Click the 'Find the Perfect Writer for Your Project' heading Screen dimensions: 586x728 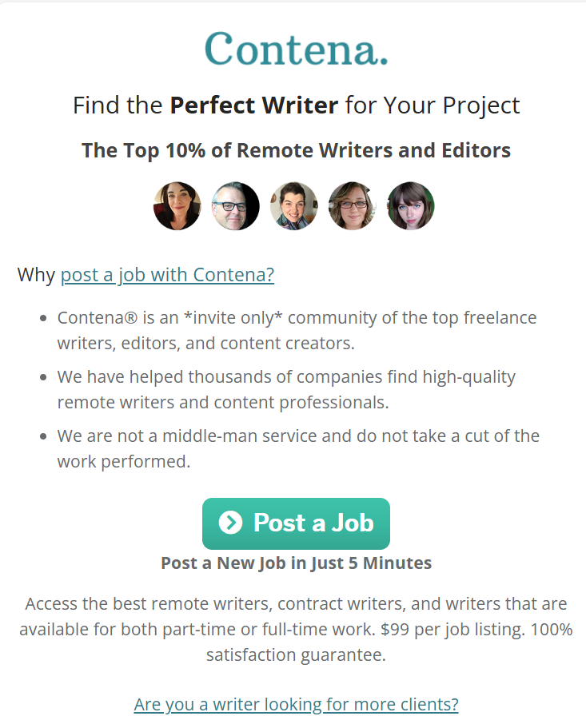(x=297, y=105)
